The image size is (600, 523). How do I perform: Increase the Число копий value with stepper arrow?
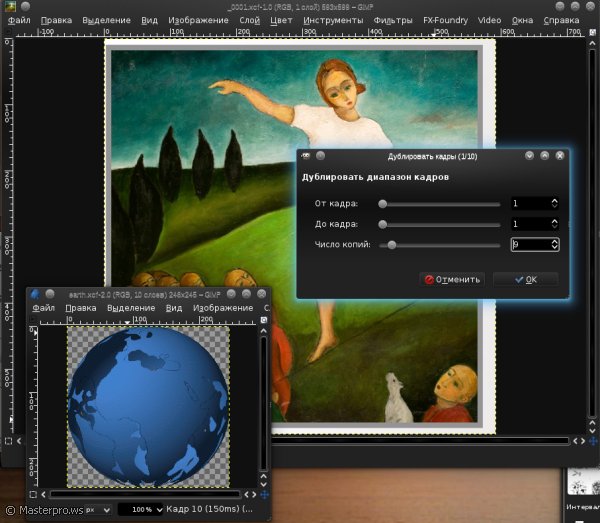click(x=554, y=241)
